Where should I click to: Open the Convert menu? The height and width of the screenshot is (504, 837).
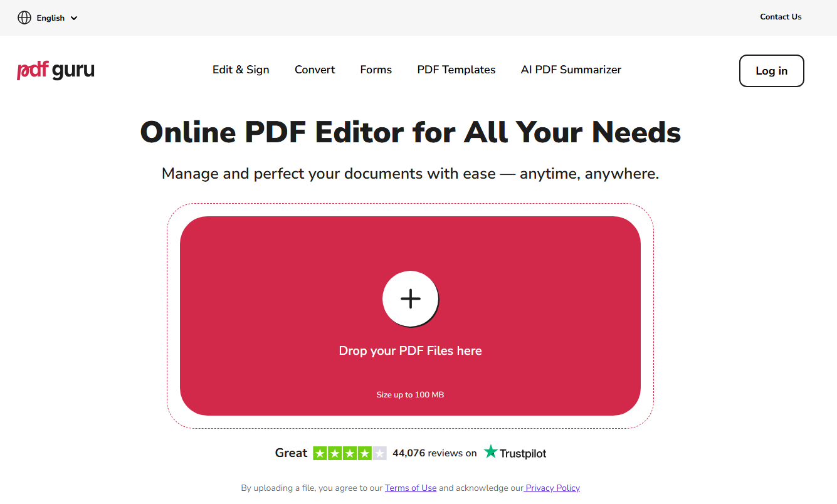315,70
